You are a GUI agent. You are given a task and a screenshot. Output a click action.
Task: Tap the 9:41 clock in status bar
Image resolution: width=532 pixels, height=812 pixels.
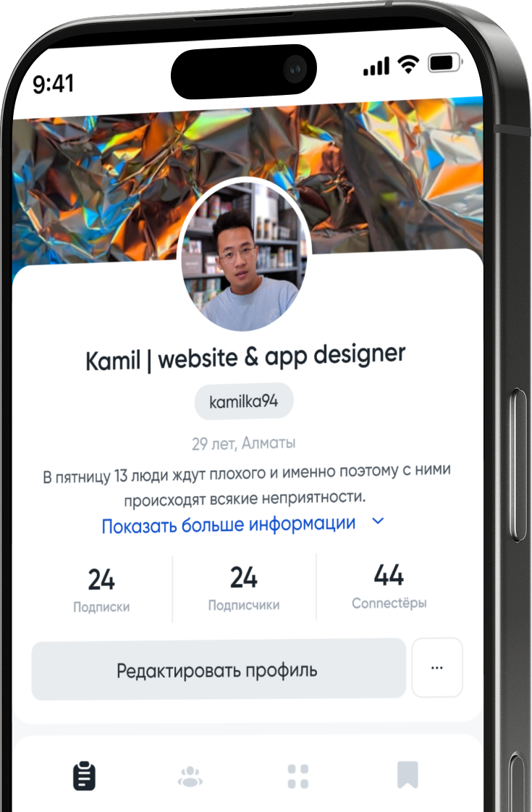coord(53,84)
